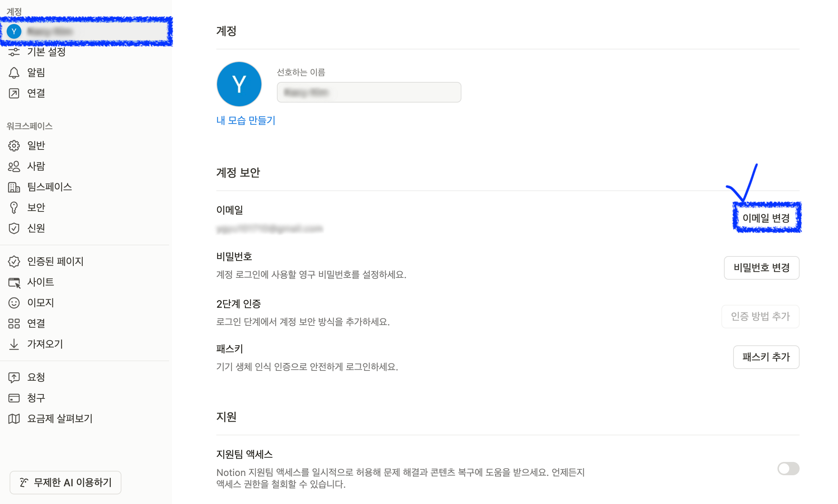This screenshot has width=838, height=504.
Task: Click the gear icon for 일반
Action: 14,146
